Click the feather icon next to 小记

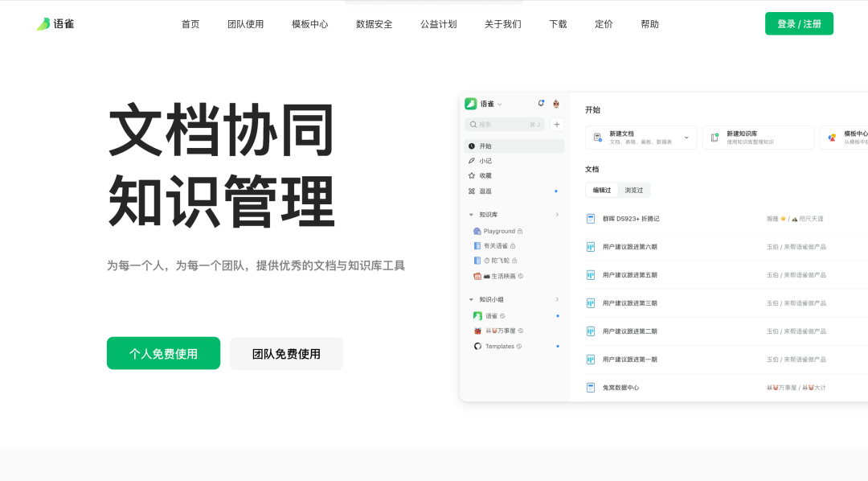point(472,161)
